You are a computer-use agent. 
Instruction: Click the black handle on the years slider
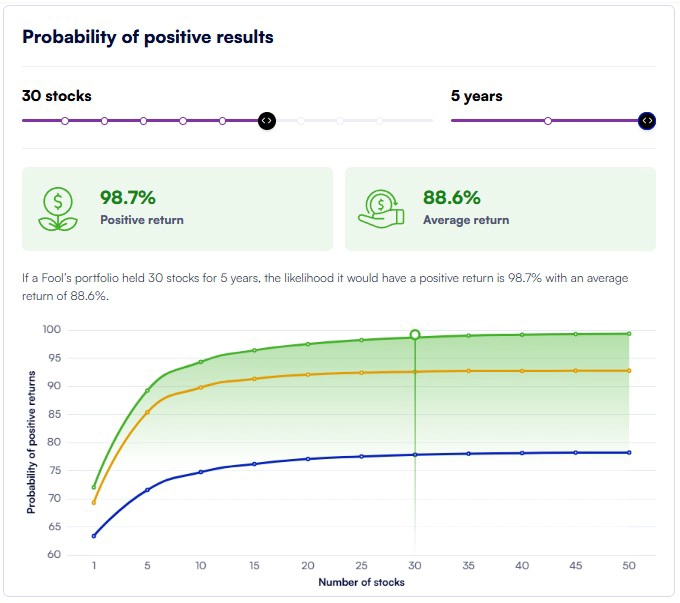pyautogui.click(x=647, y=121)
